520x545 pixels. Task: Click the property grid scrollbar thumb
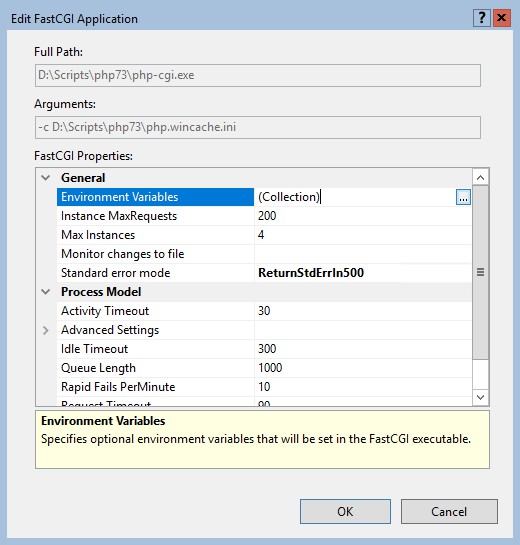481,272
